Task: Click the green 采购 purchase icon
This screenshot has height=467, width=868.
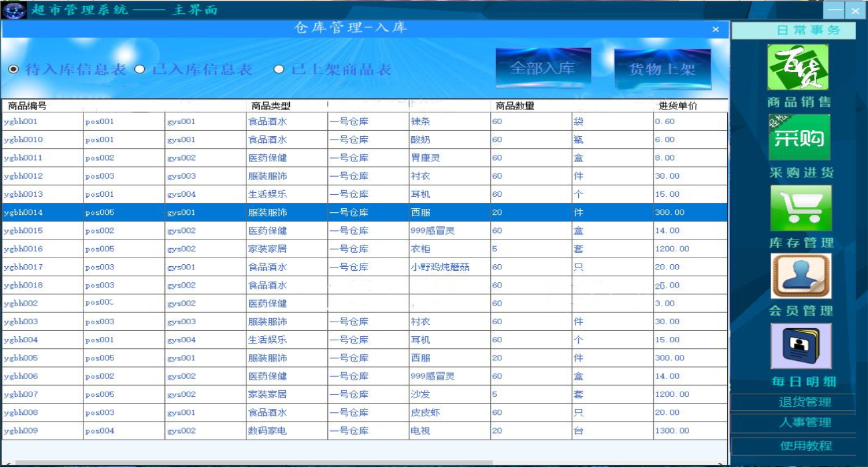Action: click(799, 137)
